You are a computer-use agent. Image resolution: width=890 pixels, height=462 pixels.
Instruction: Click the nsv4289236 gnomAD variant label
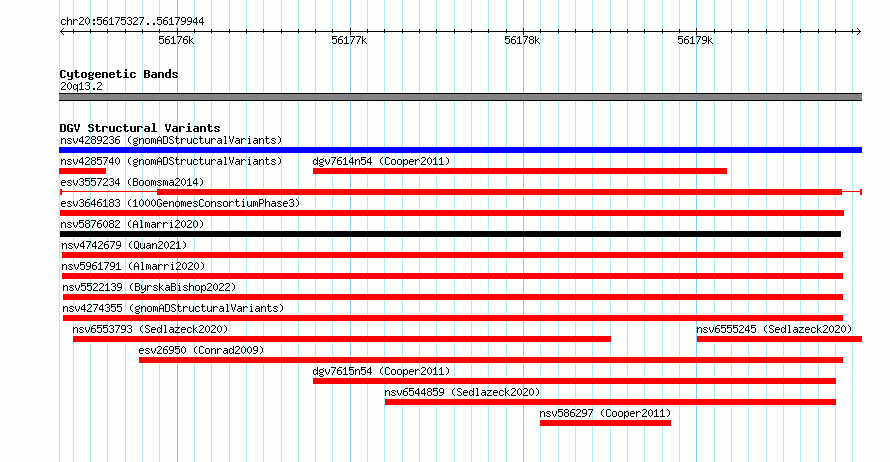(171, 140)
